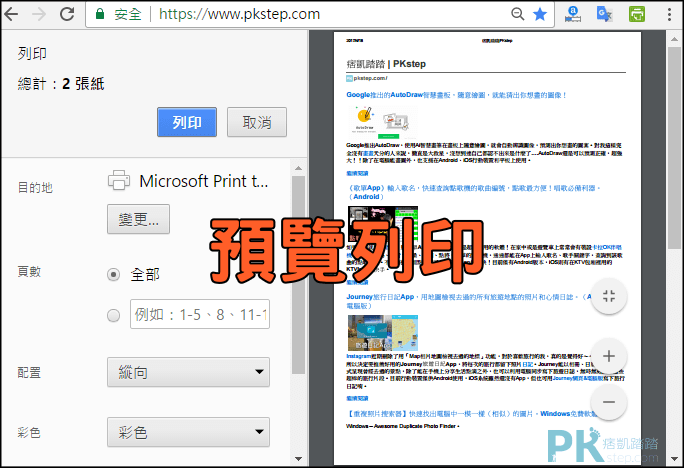Zoom out the print preview with minus
Screen dimensions: 684x468
pos(609,402)
